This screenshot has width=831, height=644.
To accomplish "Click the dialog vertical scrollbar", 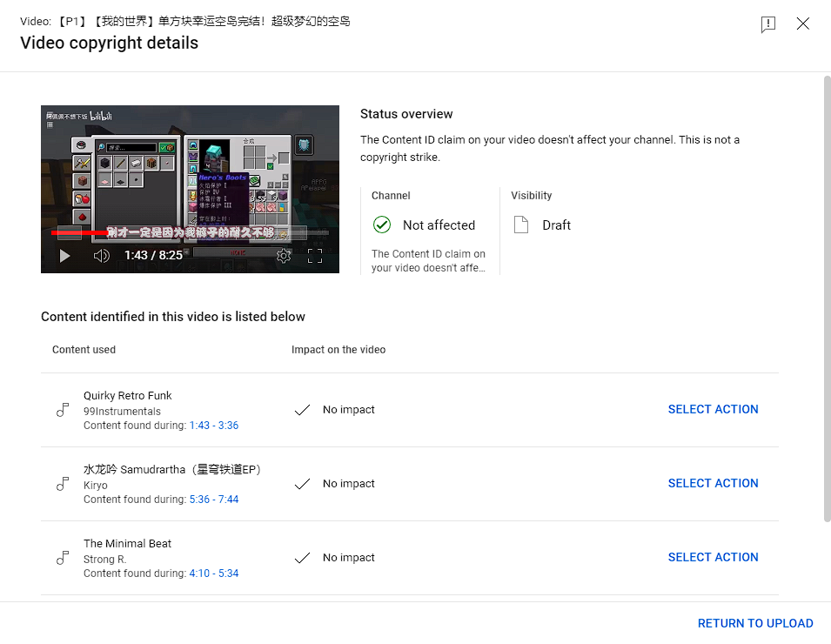I will [x=826, y=296].
